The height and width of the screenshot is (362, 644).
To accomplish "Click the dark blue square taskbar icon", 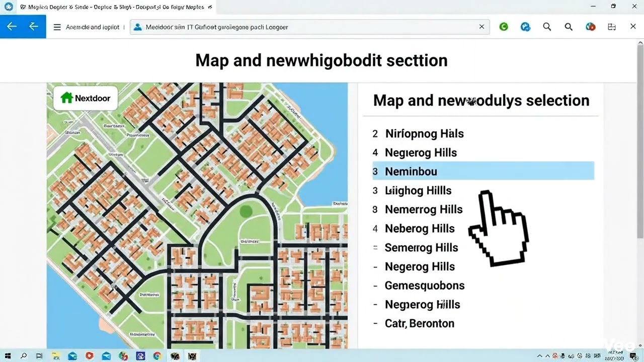I will tap(140, 356).
